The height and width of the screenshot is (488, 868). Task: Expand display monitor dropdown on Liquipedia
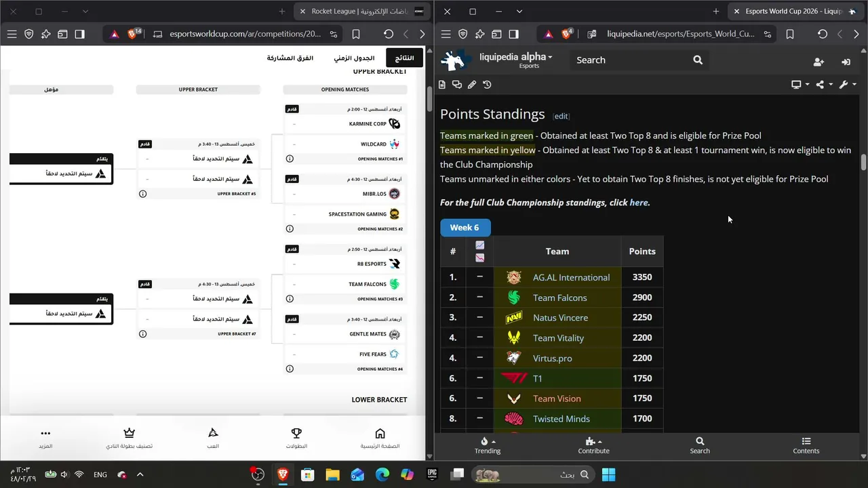pos(800,85)
